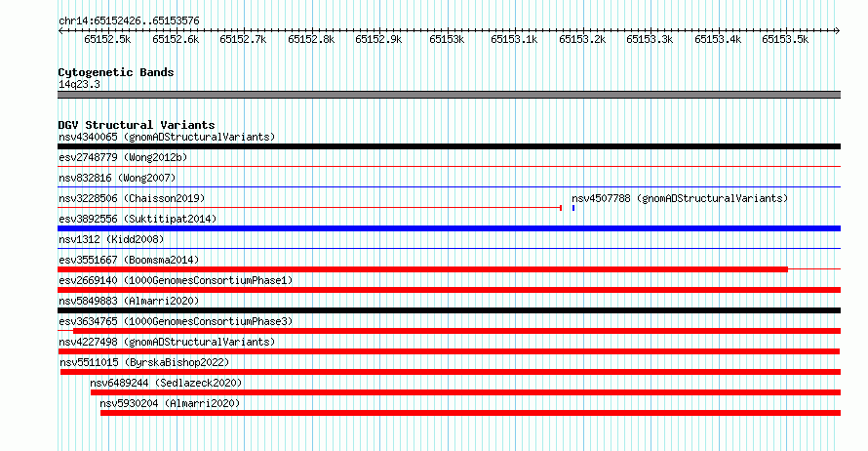Screen dimensions: 868x451
Task: Click the esv2669140 (1000GenomesConsortiumPhase1) label
Action: [176, 280]
